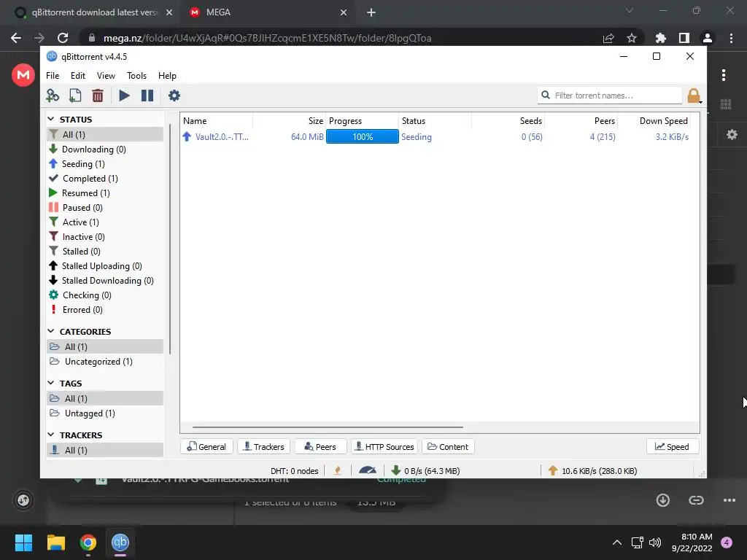Click the Chrome address bar URL

267,38
